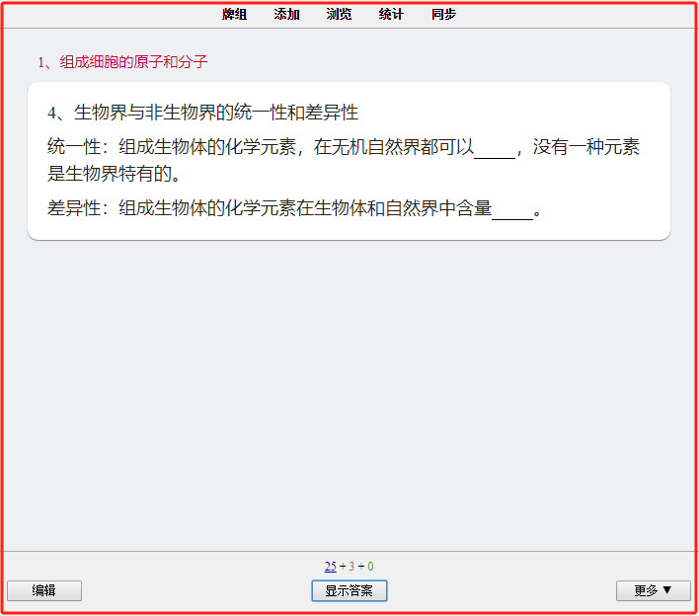Screen dimensions: 699x616
Task: Click the learning card count 3
Action: pos(351,566)
